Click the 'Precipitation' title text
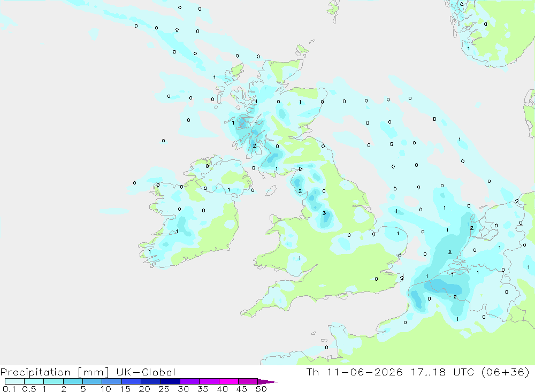This screenshot has width=535, height=392. coord(35,372)
